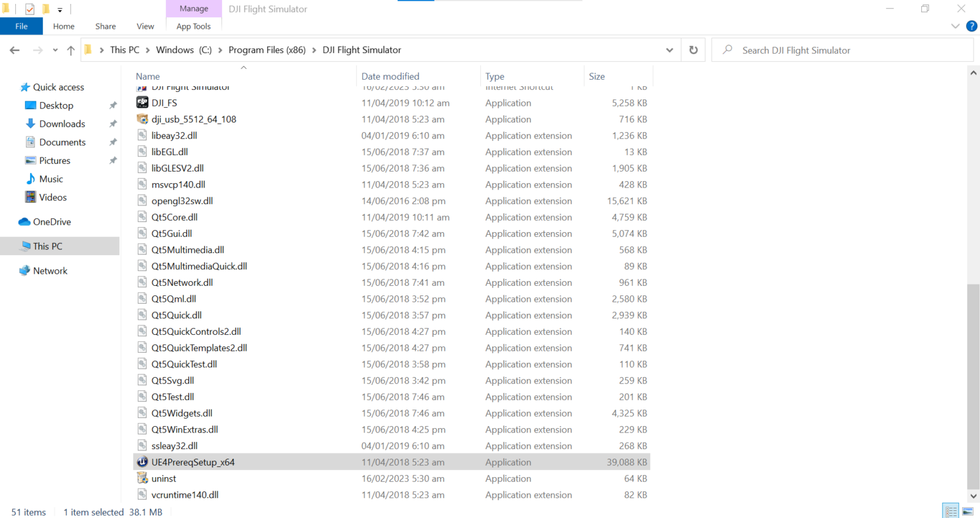Expand the address bar history dropdown
Image resolution: width=980 pixels, height=518 pixels.
tap(669, 50)
